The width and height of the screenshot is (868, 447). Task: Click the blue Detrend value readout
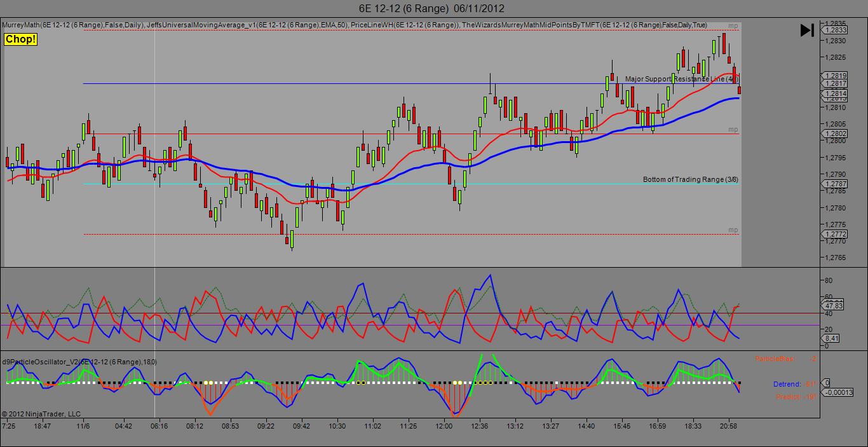click(x=795, y=384)
